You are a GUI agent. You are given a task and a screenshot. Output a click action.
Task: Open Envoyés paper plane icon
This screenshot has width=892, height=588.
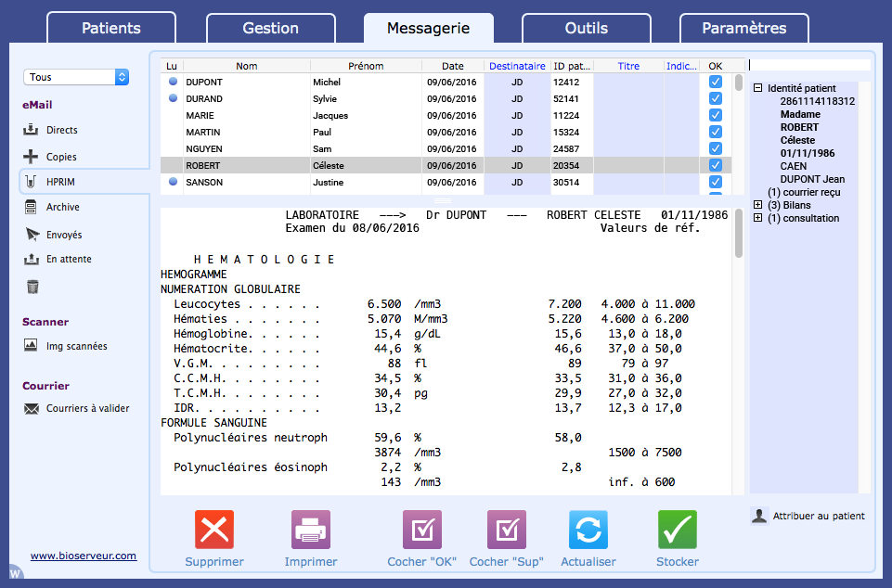[32, 235]
